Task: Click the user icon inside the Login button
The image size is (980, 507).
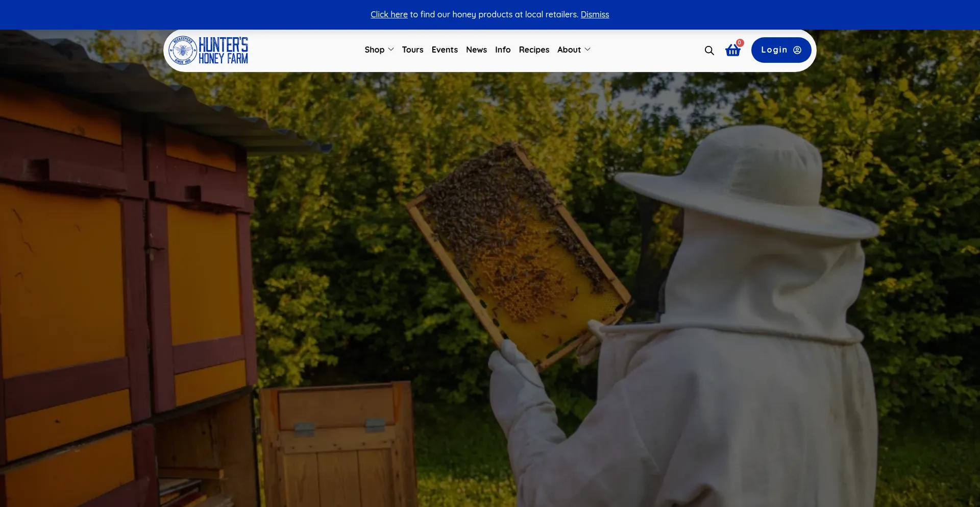Action: pyautogui.click(x=796, y=50)
